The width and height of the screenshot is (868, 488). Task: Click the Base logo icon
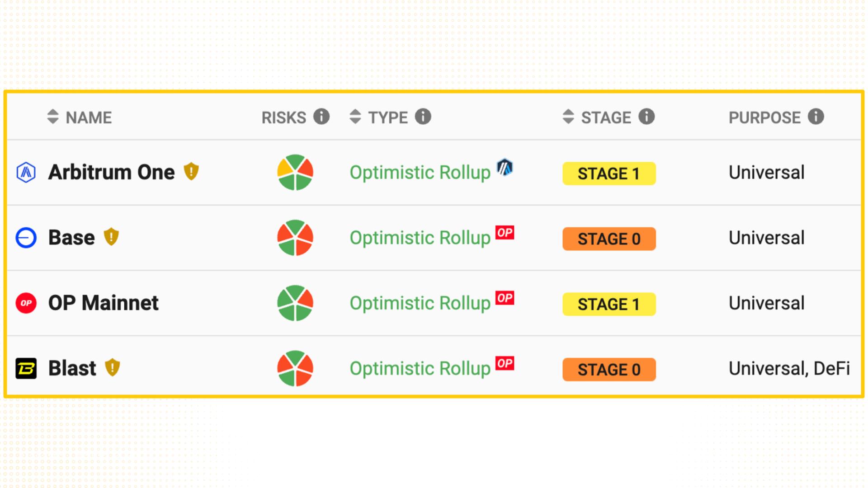point(26,238)
